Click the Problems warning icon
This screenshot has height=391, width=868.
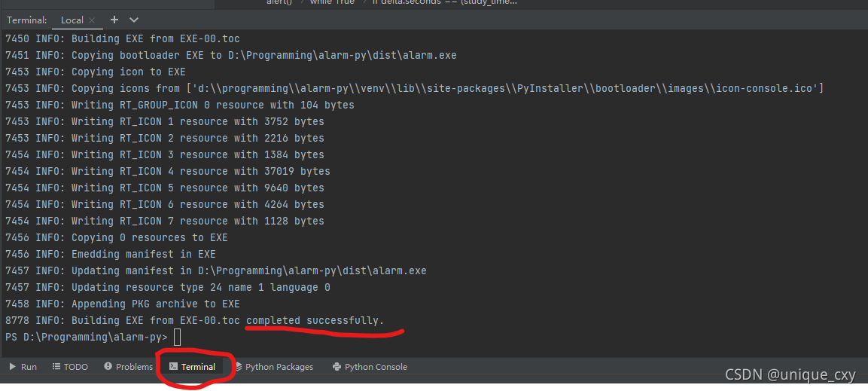click(x=108, y=367)
